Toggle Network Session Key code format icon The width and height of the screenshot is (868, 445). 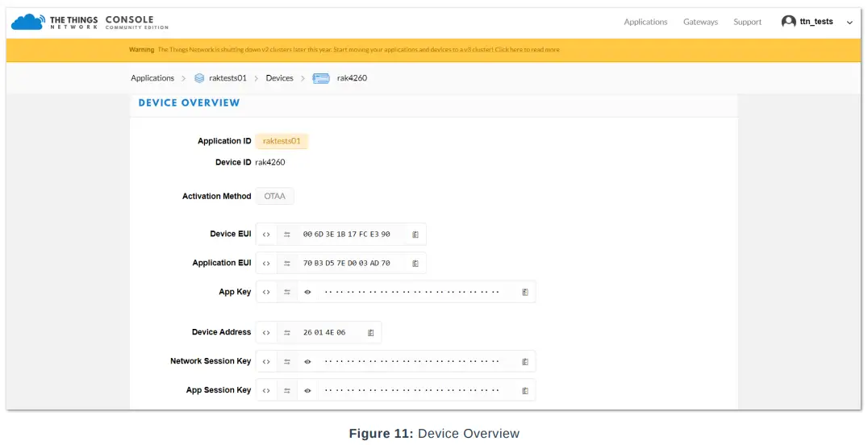(266, 361)
